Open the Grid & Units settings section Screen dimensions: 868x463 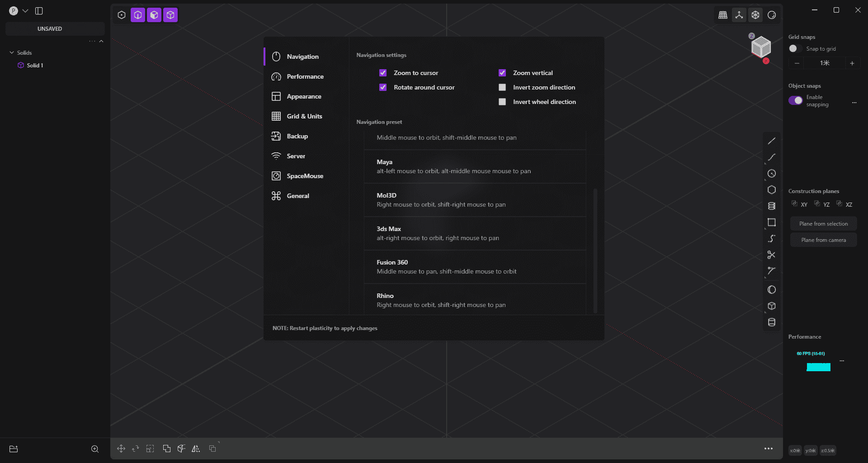point(304,116)
